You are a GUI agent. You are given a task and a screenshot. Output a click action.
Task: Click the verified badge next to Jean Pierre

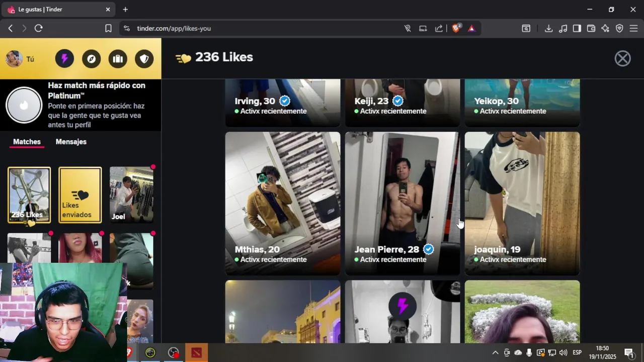click(x=429, y=249)
